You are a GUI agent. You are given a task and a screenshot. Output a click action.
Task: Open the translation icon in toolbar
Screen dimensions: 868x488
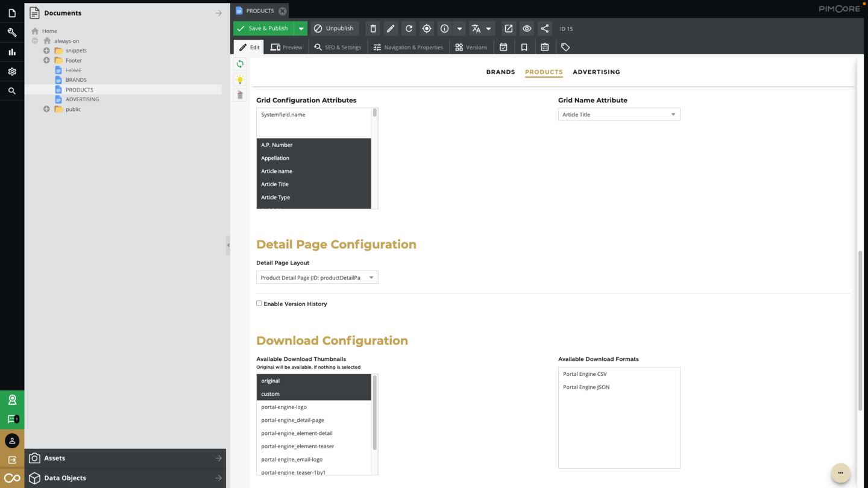pos(476,28)
